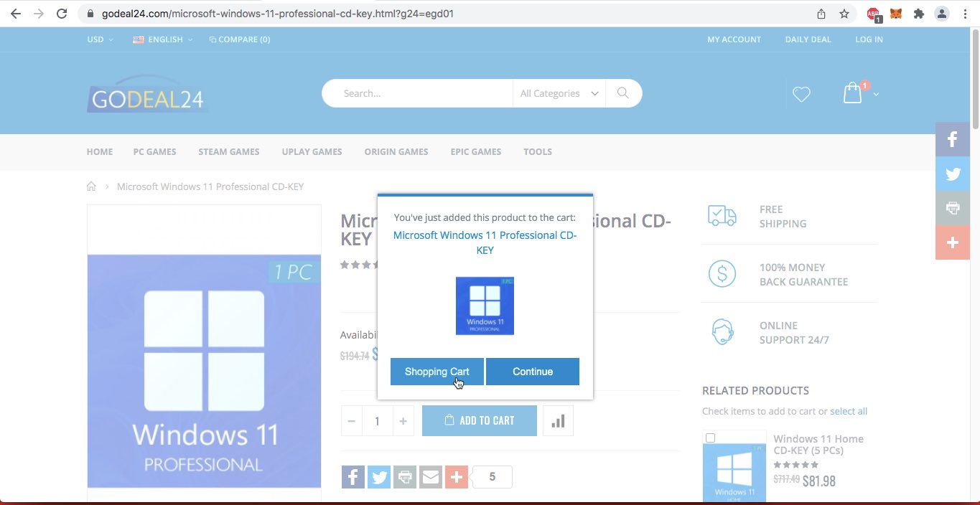Open the All Categories dropdown
Viewport: 980px width, 505px height.
559,93
